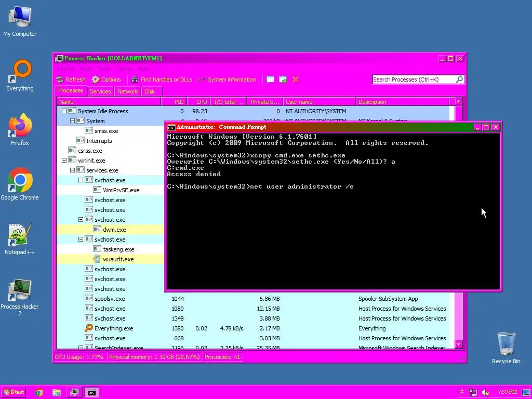Viewport: 532px width, 399px height.
Task: Collapse the svchost.exe node above taskeng.exe
Action: [x=81, y=239]
